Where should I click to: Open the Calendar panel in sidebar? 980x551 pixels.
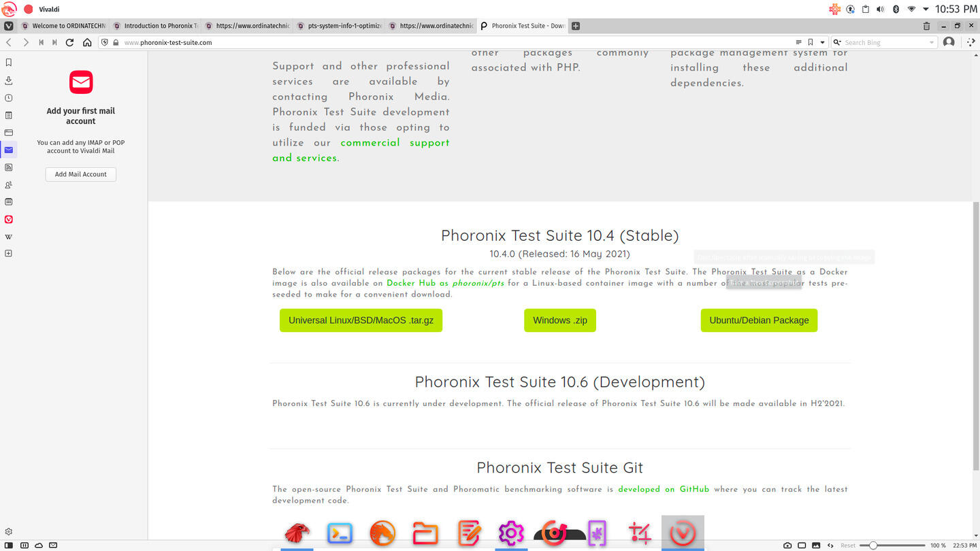pyautogui.click(x=9, y=202)
